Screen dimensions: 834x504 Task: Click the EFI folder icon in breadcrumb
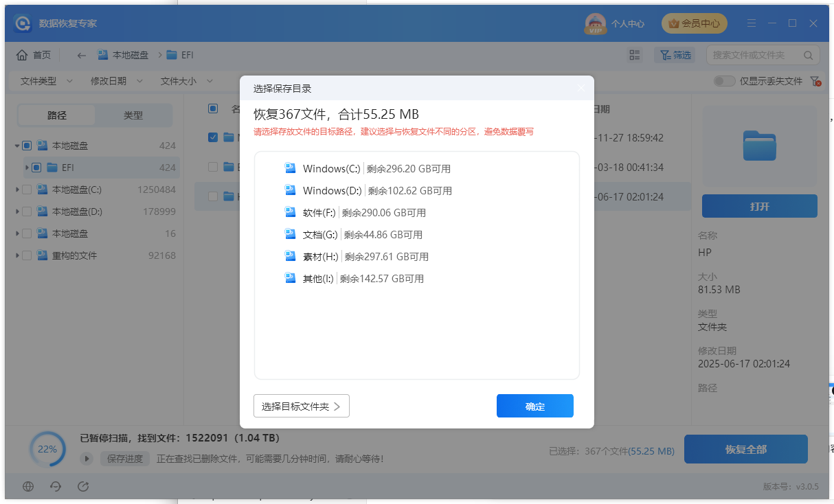click(172, 55)
